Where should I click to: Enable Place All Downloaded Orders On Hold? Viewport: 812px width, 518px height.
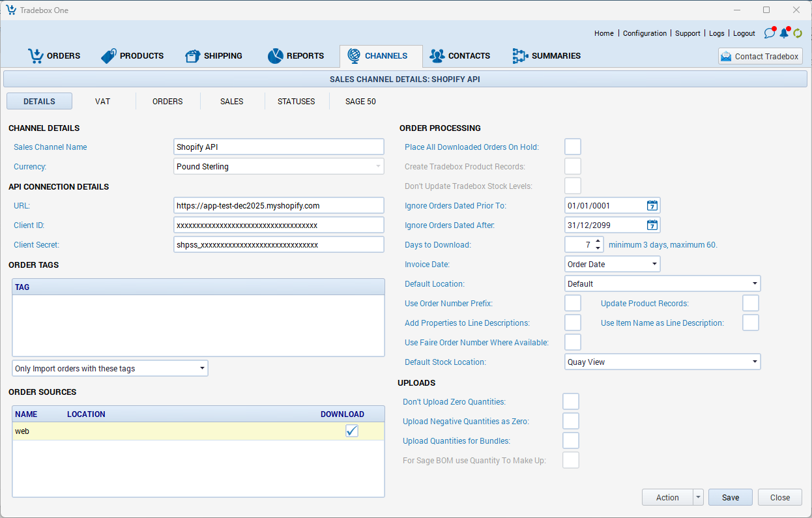[573, 147]
